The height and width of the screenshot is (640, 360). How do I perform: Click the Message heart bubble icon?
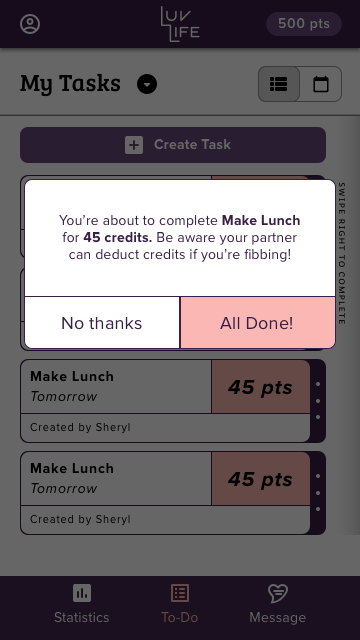tap(278, 593)
